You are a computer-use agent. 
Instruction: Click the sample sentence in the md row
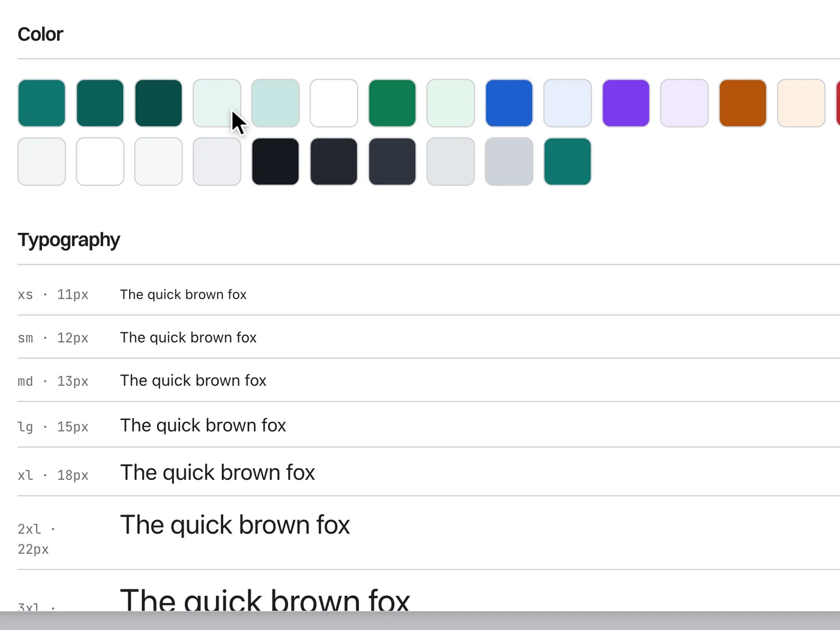pos(193,381)
